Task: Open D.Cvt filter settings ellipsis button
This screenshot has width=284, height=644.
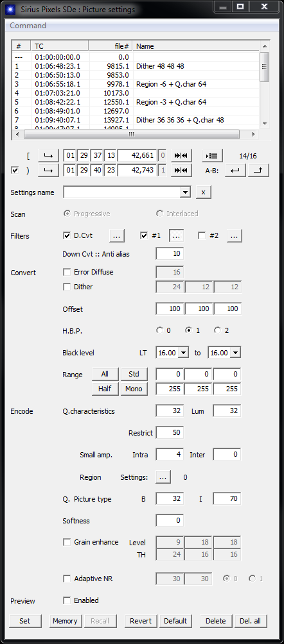Action: point(117,236)
